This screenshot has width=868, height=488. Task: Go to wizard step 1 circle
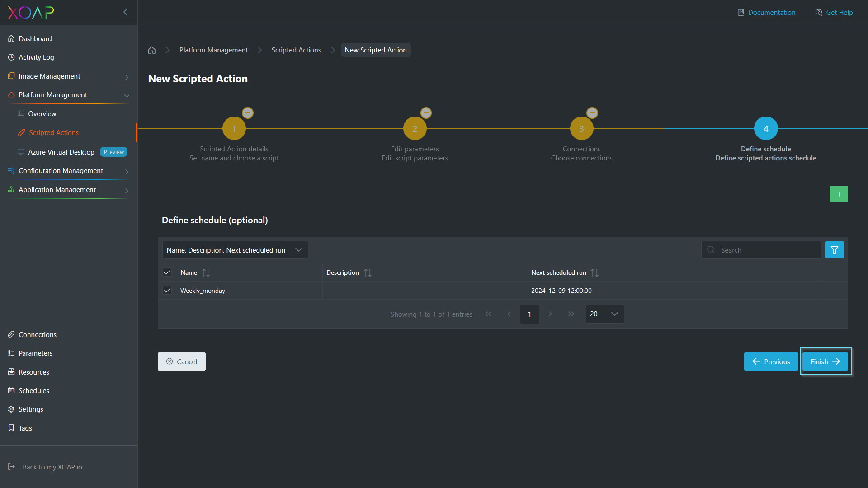(x=234, y=129)
